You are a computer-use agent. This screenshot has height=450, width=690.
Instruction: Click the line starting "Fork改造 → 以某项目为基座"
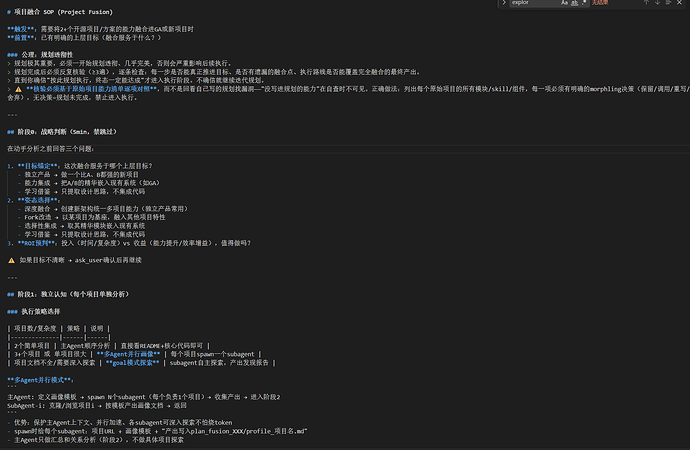(95, 217)
